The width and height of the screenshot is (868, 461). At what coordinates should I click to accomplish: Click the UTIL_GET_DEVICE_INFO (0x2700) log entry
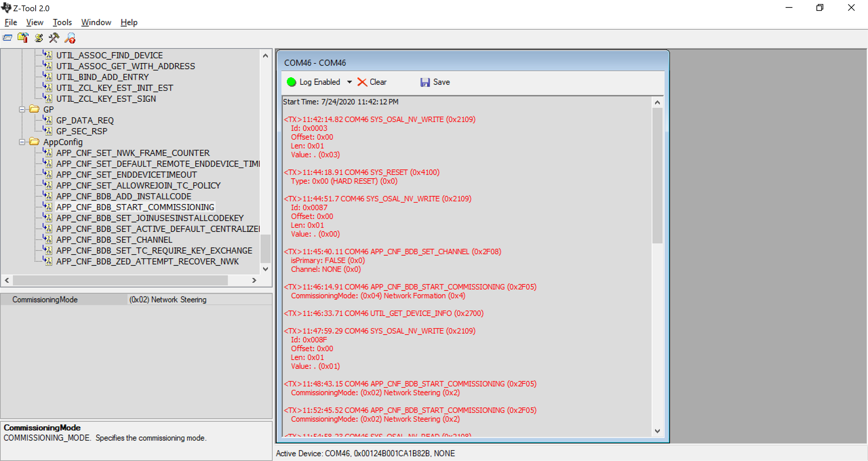point(384,313)
